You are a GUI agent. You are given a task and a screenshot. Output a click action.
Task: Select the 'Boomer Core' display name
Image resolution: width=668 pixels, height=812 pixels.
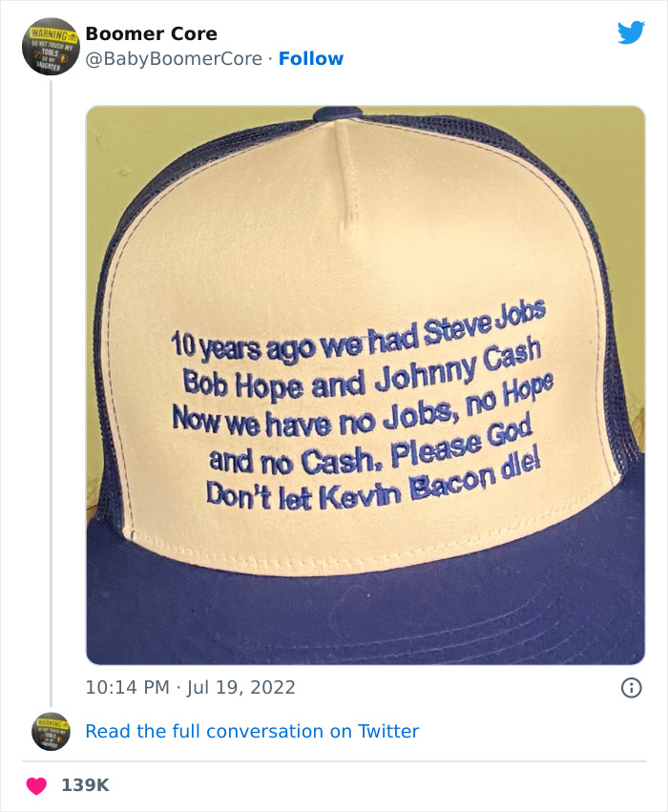tap(150, 32)
